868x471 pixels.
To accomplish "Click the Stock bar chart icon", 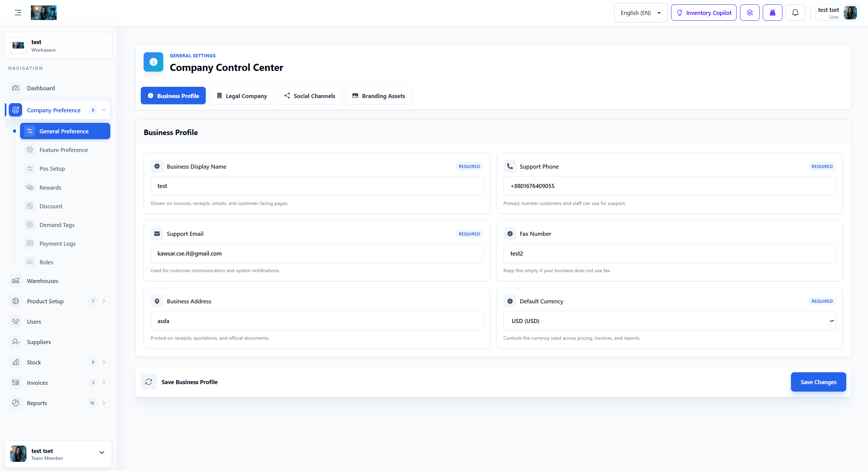I will [16, 362].
